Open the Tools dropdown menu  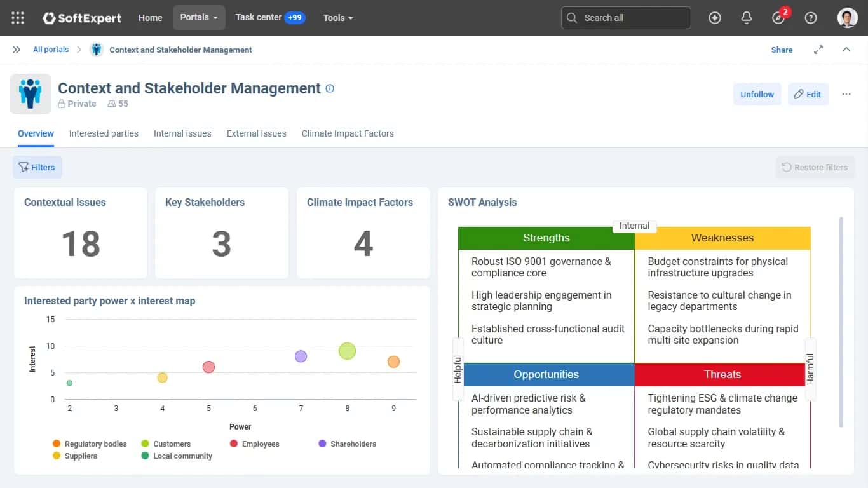[338, 18]
